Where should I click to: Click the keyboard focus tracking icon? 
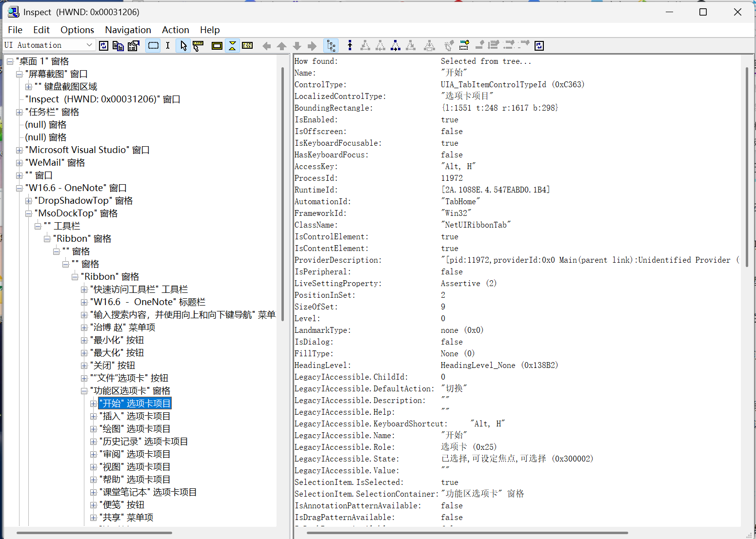[247, 45]
